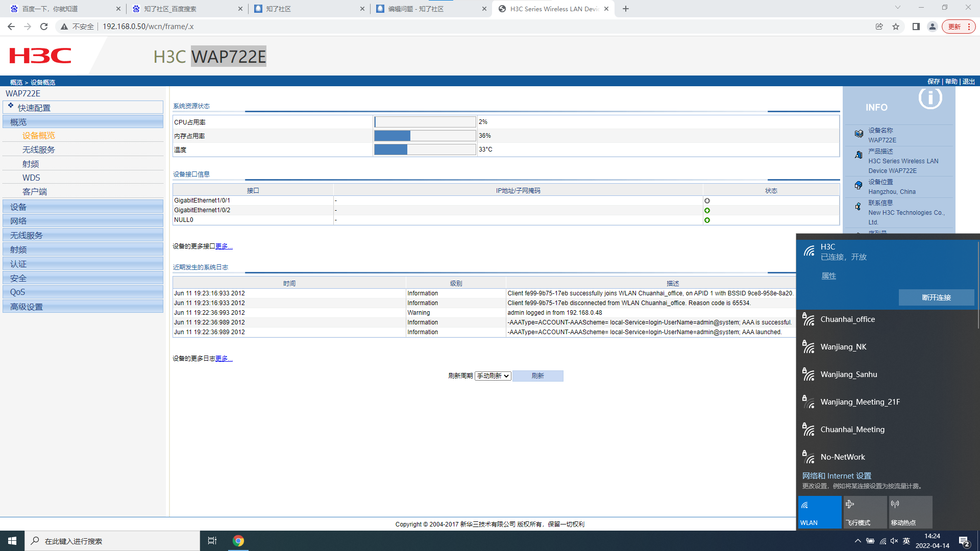Image resolution: width=980 pixels, height=551 pixels.
Task: Toggle the WLAN quick action tile
Action: [819, 512]
